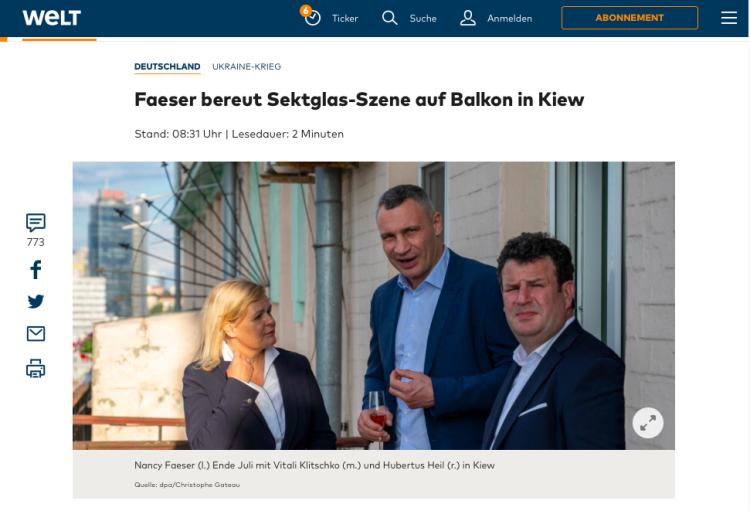
Task: Click the 773 comment count
Action: pyautogui.click(x=35, y=242)
